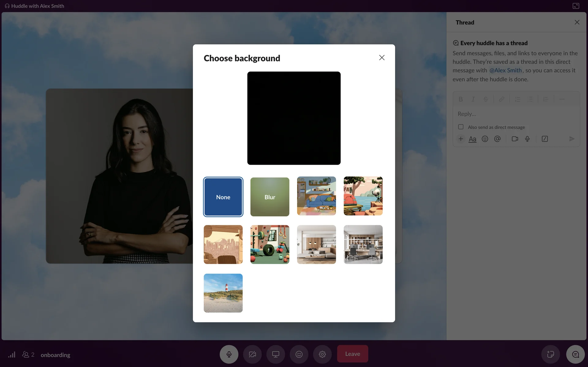Turn on camera in huddle toolbar
Viewport: 588px width, 367px height.
pyautogui.click(x=252, y=354)
